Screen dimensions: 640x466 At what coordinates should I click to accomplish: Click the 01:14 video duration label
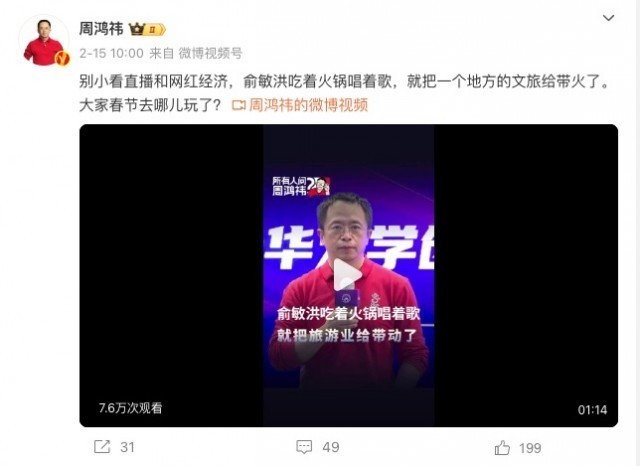click(x=592, y=410)
